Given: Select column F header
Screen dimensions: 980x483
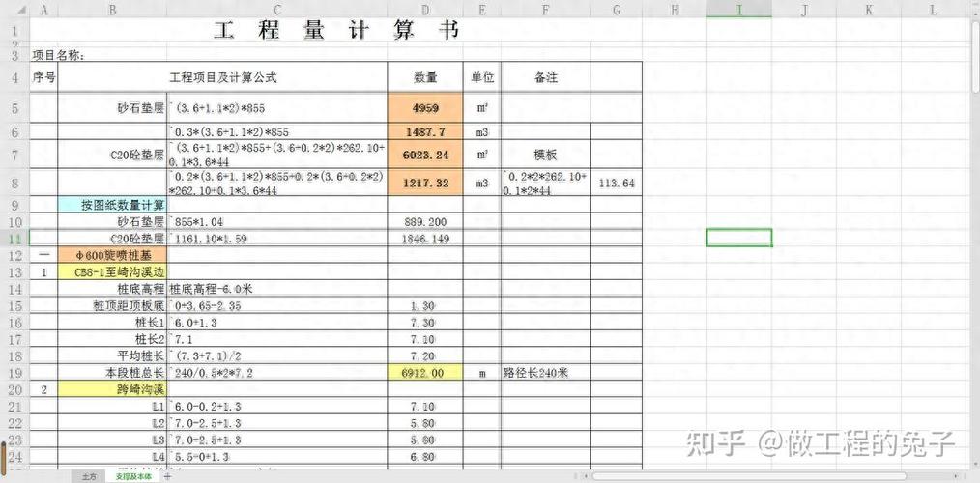Looking at the screenshot, I should (x=546, y=10).
